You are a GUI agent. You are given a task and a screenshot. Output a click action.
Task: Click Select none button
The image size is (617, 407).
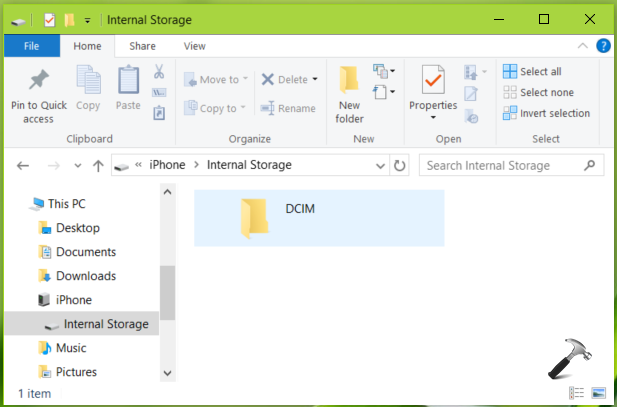point(538,92)
